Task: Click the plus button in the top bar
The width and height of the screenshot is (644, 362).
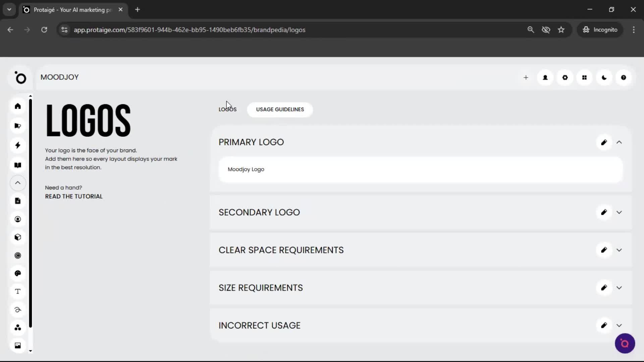Action: click(x=526, y=77)
